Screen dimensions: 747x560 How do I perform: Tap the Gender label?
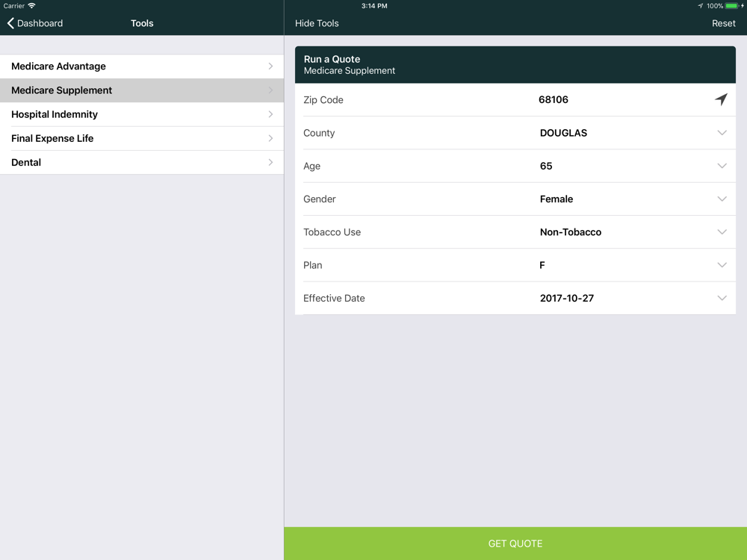point(319,199)
